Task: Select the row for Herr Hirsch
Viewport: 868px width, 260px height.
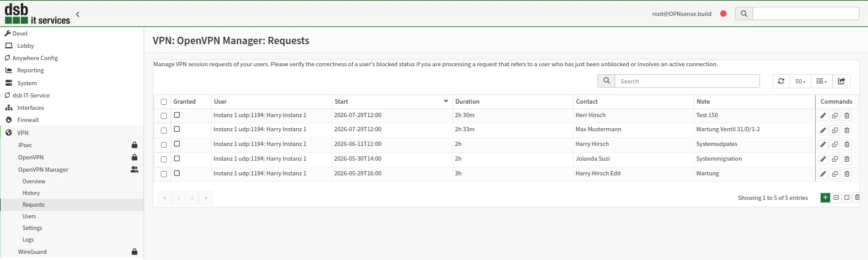Action: [x=164, y=116]
